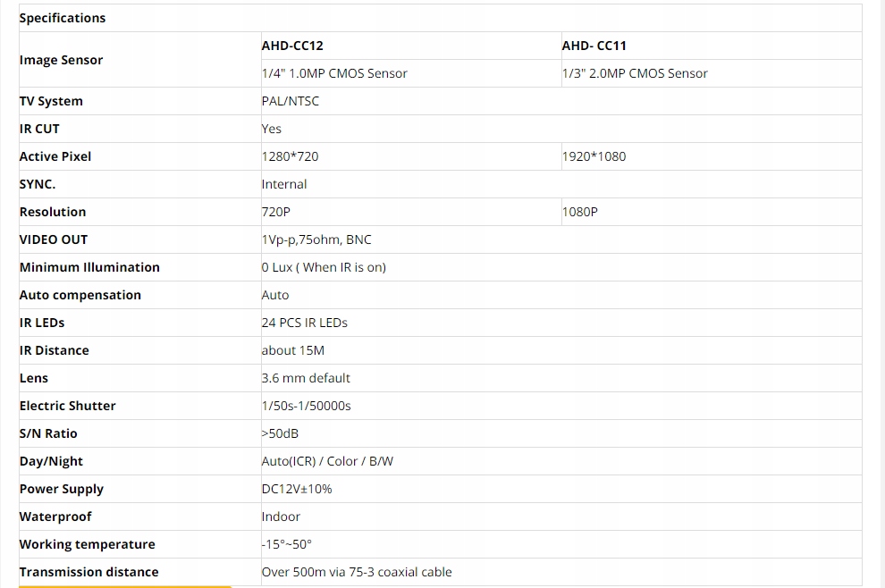Click the 3.6 mm default lens value
This screenshot has width=885, height=588.
[x=306, y=378]
